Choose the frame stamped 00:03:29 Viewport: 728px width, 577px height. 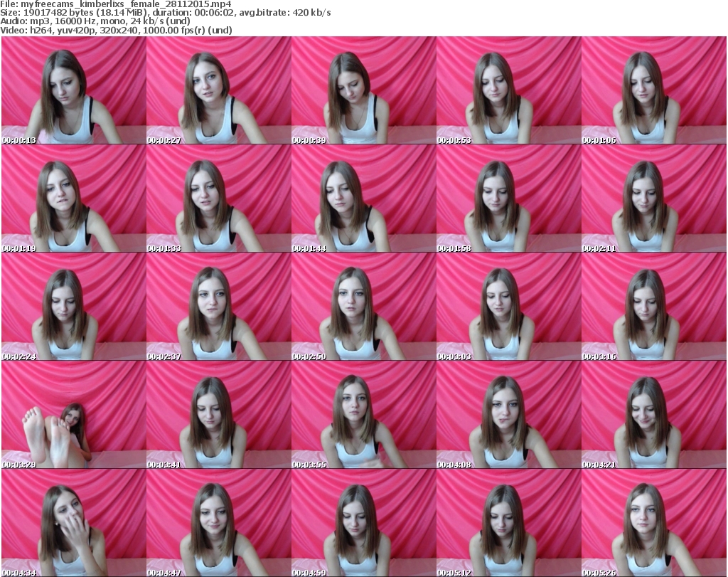[74, 415]
